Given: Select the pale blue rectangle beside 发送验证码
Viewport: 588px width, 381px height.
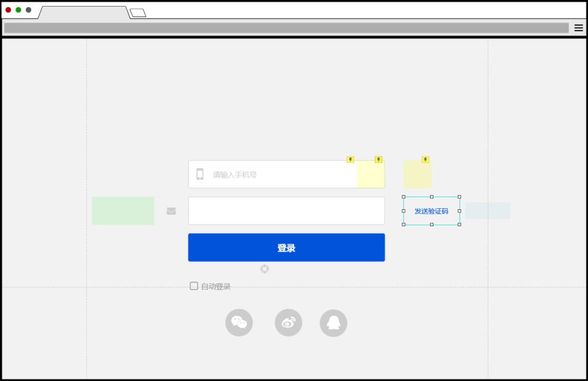Looking at the screenshot, I should coord(487,211).
